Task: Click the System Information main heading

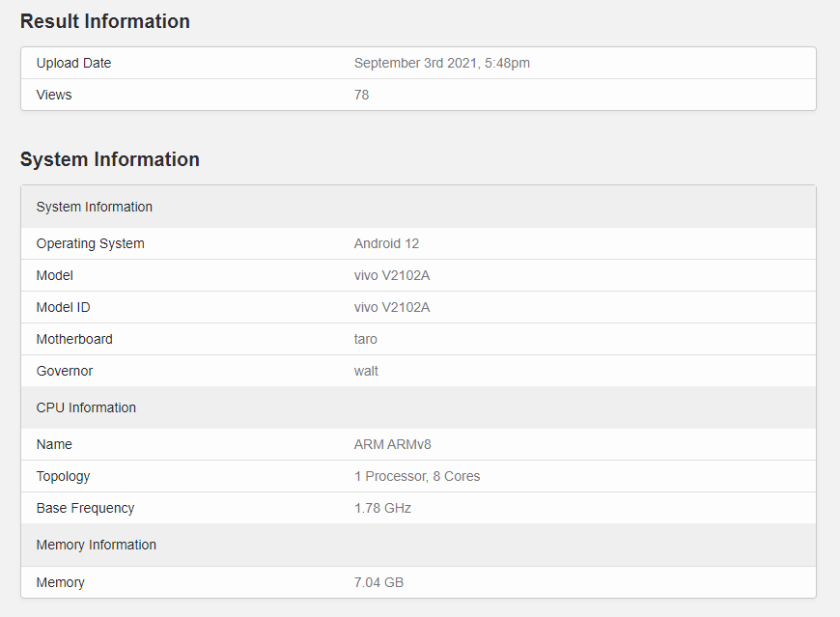Action: pyautogui.click(x=110, y=159)
